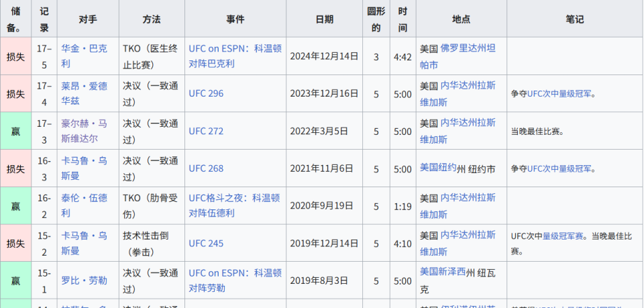Open the 美国纽约 location link for UFC 268
644x308 pixels.
(x=438, y=167)
